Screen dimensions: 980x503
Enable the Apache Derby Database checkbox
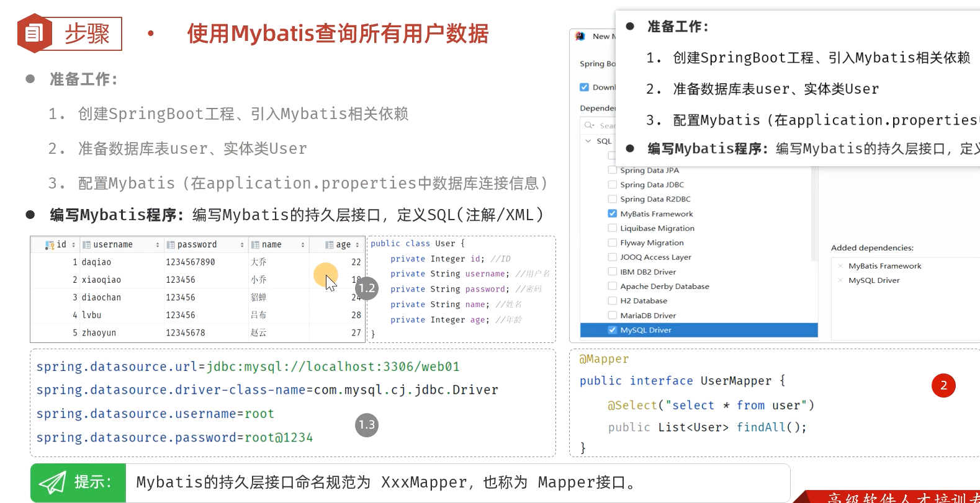tap(613, 286)
